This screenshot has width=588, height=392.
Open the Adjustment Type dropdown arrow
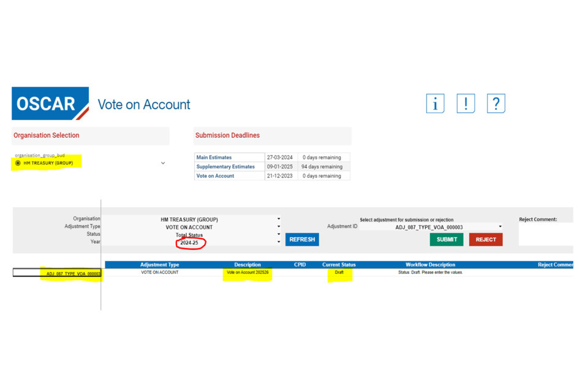[x=279, y=227]
